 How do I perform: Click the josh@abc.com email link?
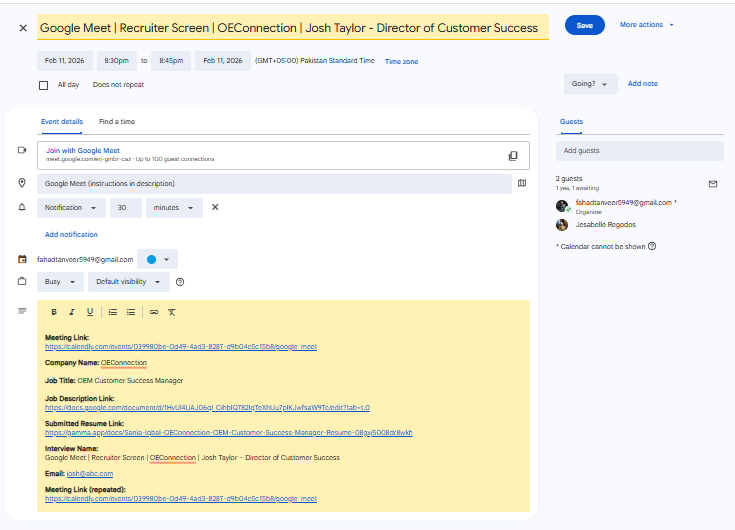90,474
